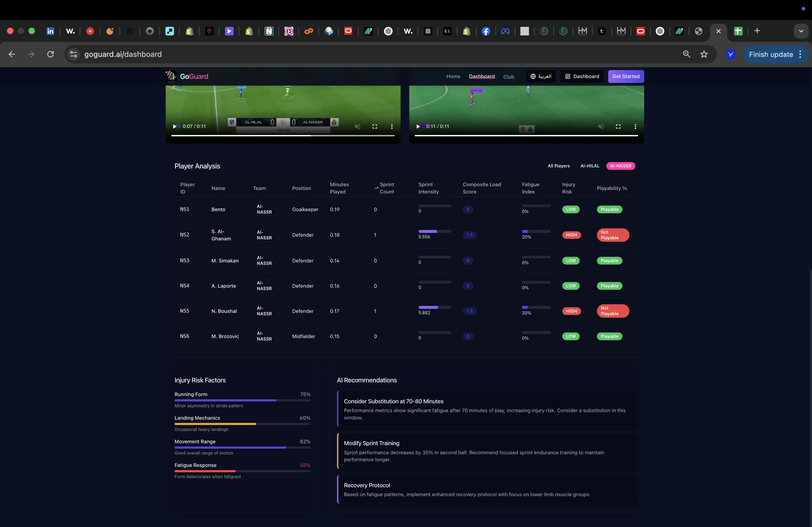
Task: Click the grid-icon Dashboard button
Action: (582, 76)
